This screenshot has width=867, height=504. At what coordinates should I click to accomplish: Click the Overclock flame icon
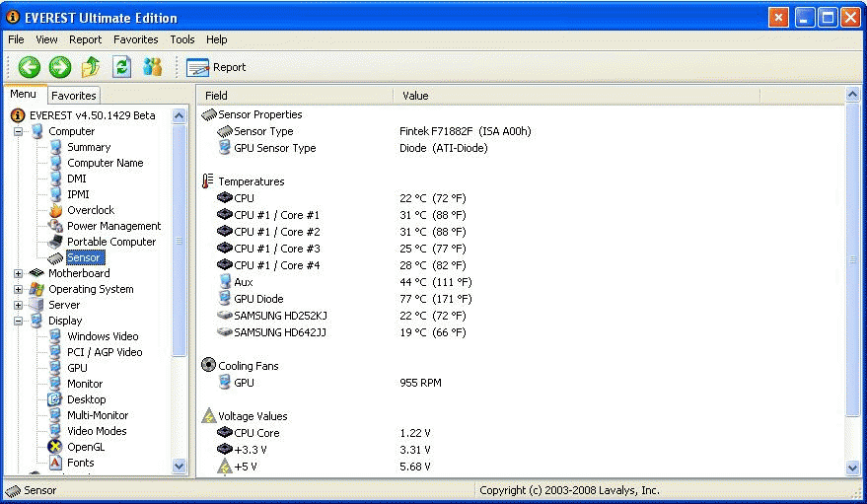tap(56, 210)
